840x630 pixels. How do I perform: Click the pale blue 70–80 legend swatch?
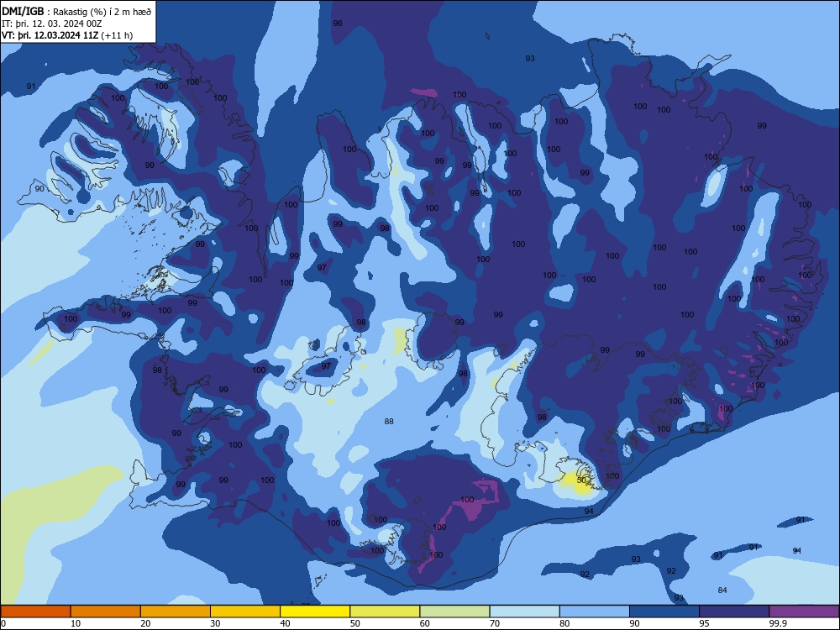coord(524,612)
